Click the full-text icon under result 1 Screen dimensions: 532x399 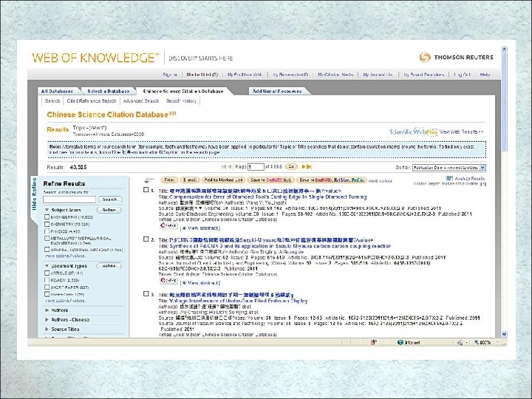(168, 225)
